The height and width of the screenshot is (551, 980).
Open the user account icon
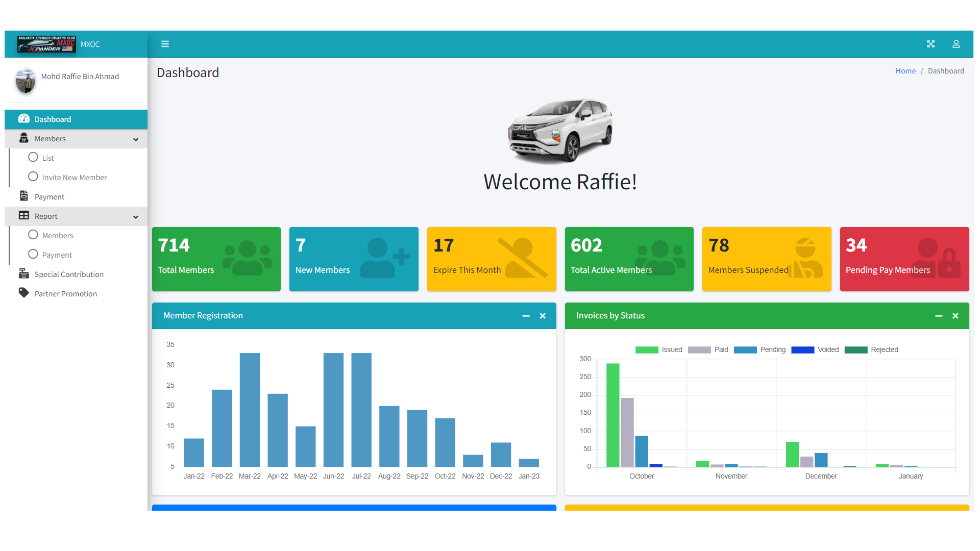pos(956,44)
